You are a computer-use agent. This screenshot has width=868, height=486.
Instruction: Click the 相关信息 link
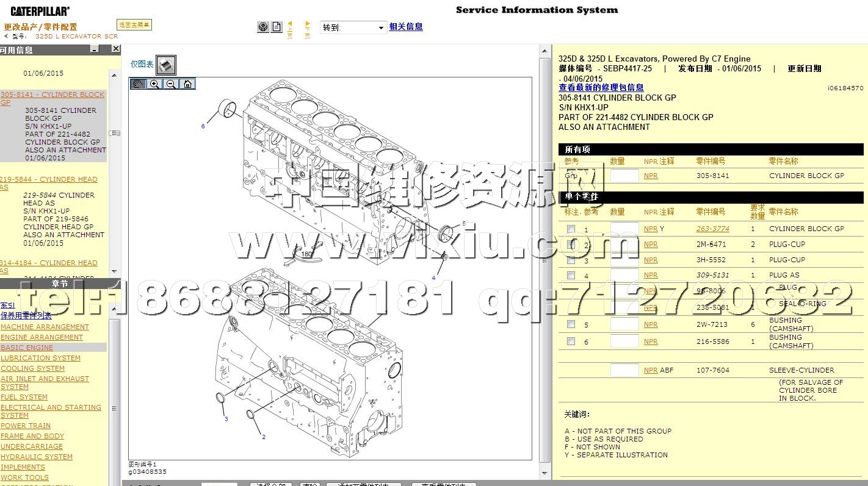pyautogui.click(x=406, y=27)
